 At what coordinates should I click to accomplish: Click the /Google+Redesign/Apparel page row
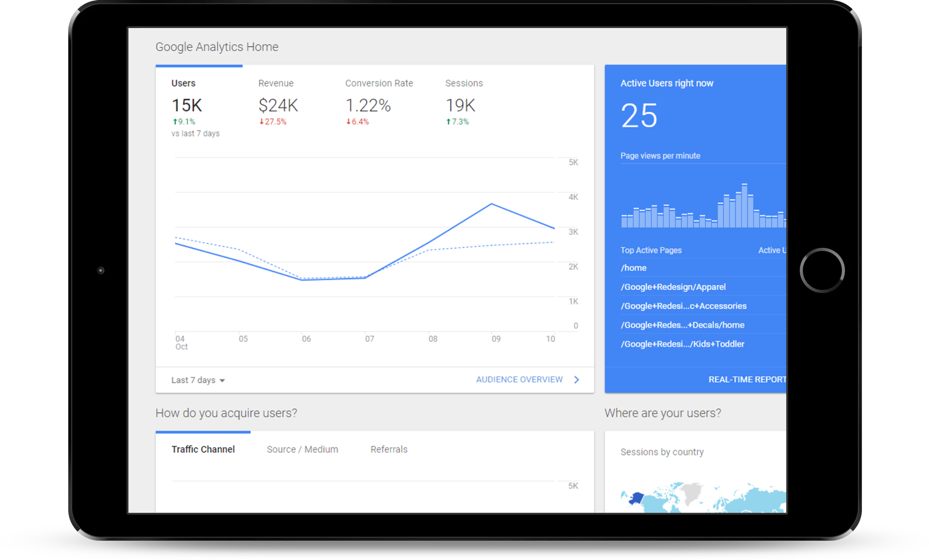pyautogui.click(x=703, y=287)
